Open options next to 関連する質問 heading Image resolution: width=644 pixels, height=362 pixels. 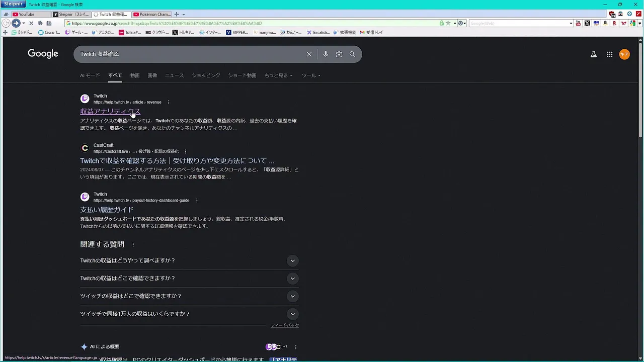tap(133, 245)
